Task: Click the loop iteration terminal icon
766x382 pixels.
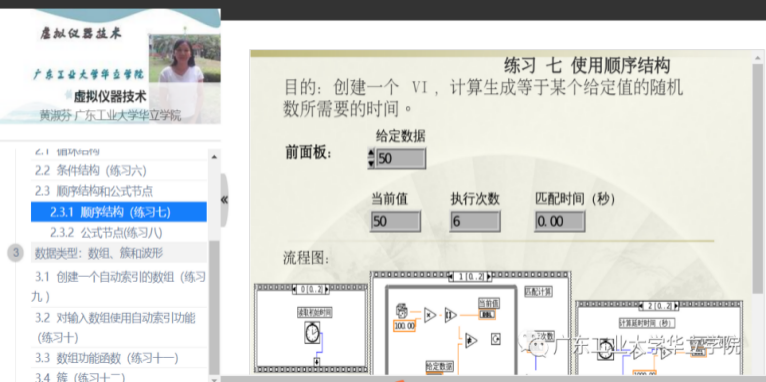Action: coord(495,339)
